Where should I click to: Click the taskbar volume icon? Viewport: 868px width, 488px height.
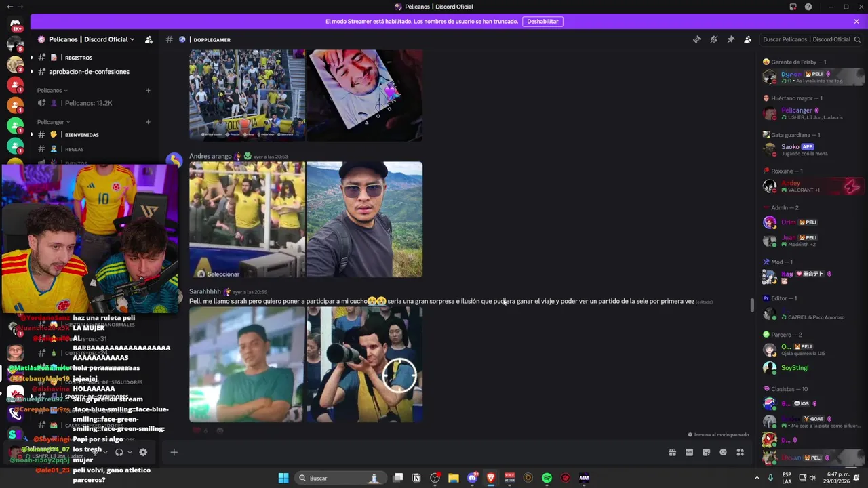(812, 478)
